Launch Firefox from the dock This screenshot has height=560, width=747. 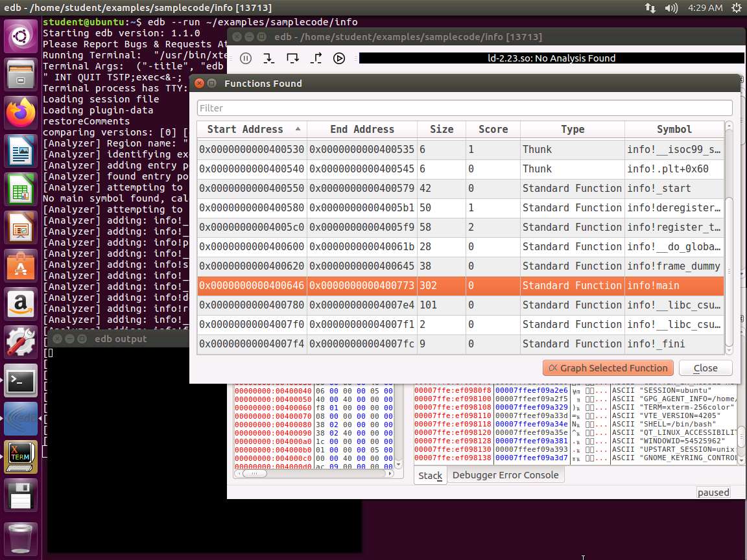(21, 113)
